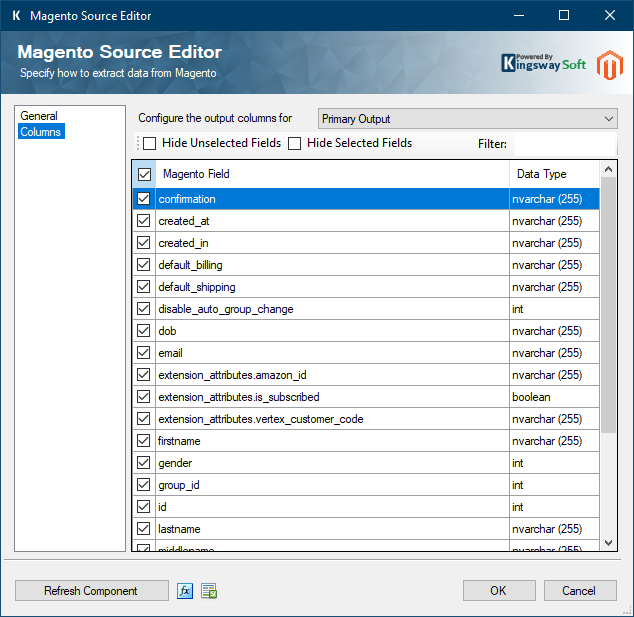Uncheck the gender field checkbox
Screen dimensions: 634x617
tap(144, 463)
